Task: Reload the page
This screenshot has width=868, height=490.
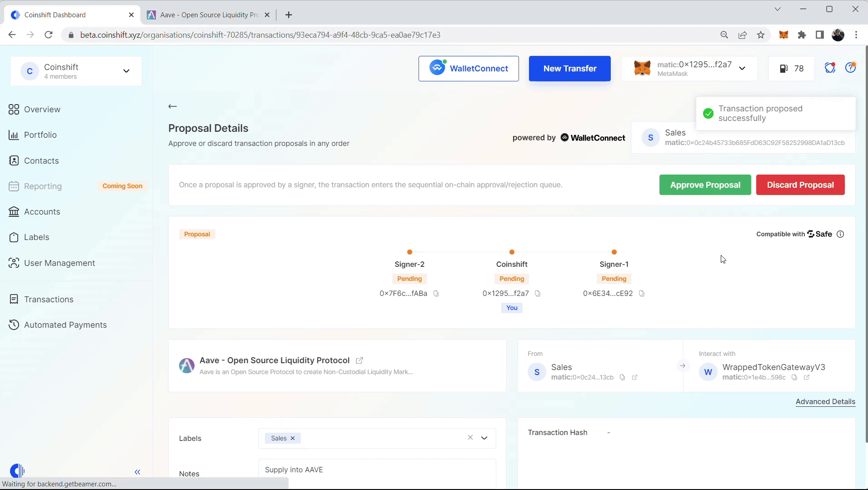Action: (x=49, y=35)
